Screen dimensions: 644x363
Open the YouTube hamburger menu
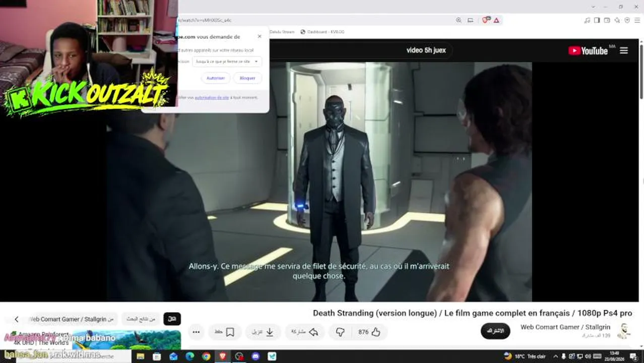624,50
